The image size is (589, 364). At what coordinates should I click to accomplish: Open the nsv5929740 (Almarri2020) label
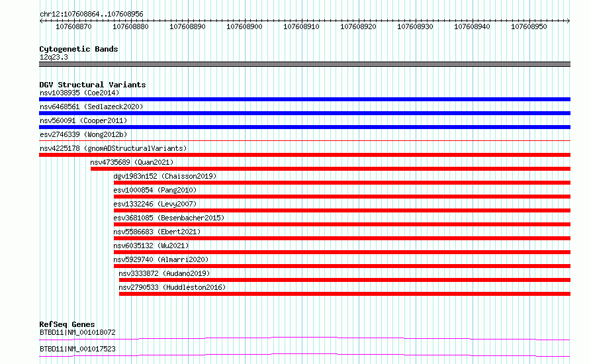coord(161,259)
